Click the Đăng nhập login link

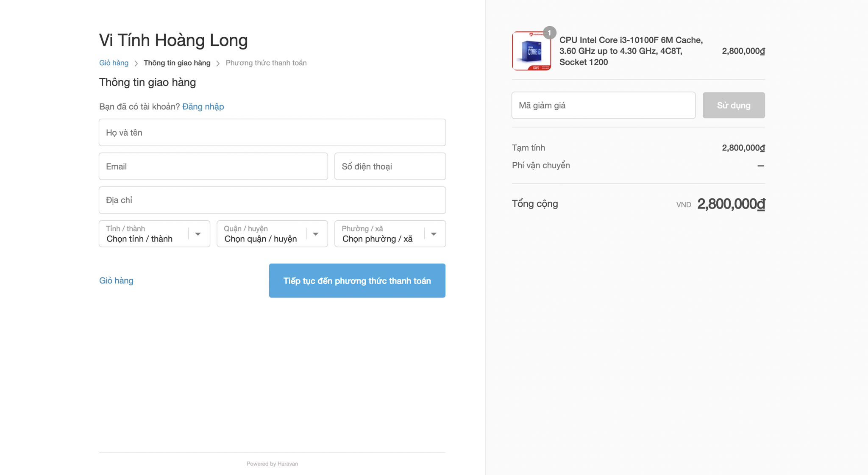pyautogui.click(x=203, y=106)
